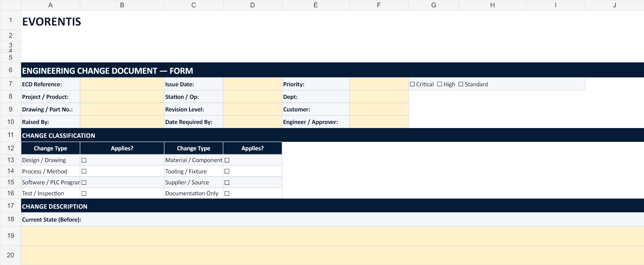This screenshot has width=644, height=265.
Task: Select the EVORENTIS title cell
Action: [51, 21]
